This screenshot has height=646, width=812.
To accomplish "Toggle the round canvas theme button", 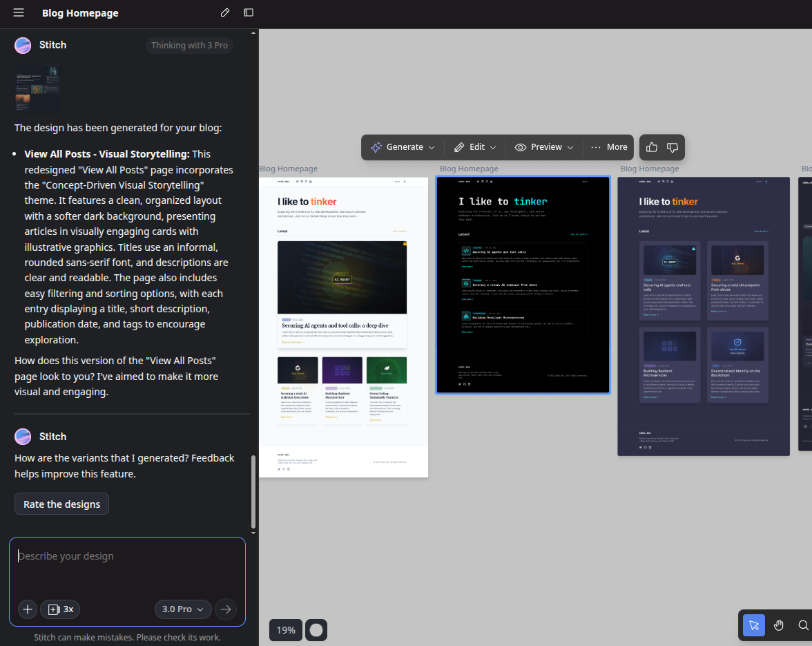I will pyautogui.click(x=316, y=630).
